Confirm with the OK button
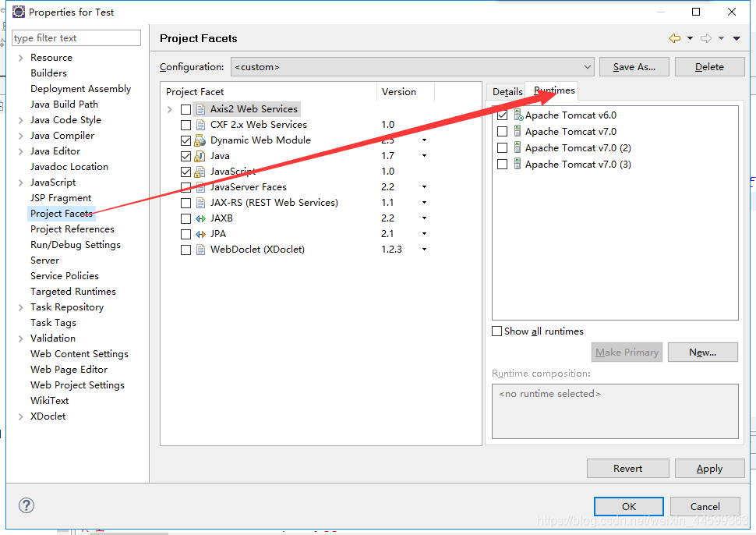Viewport: 756px width, 535px height. (629, 507)
